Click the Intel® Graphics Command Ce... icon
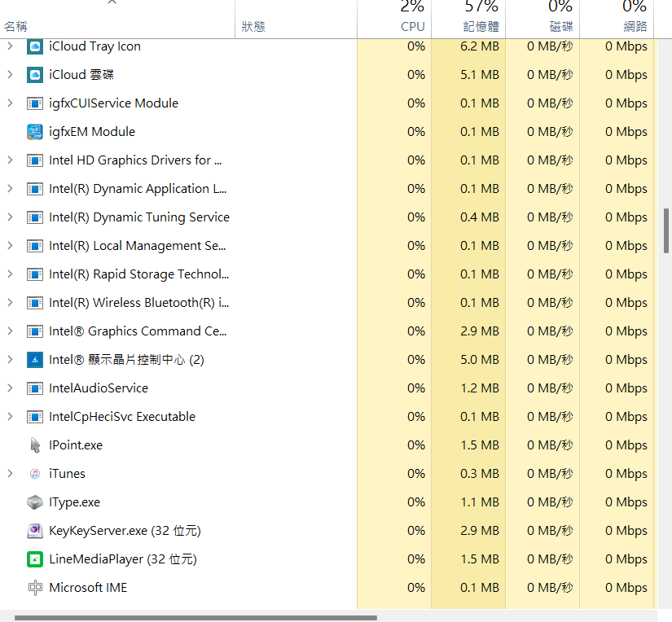 (35, 331)
